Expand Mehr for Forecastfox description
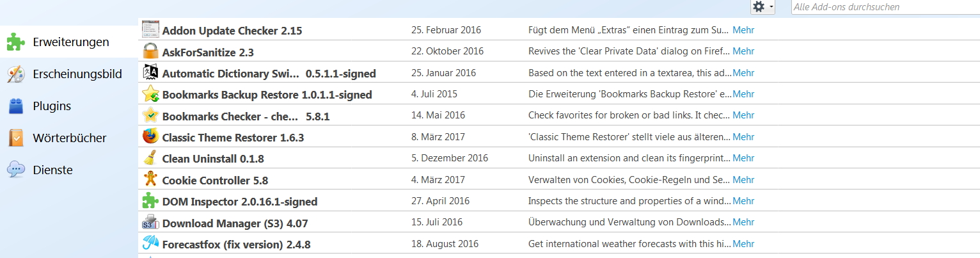This screenshot has width=980, height=258. 743,244
